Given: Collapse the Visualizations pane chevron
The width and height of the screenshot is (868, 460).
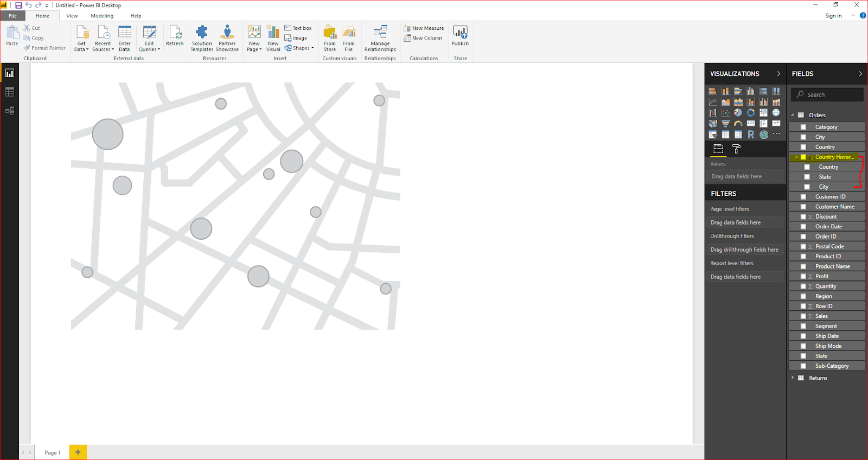Looking at the screenshot, I should [778, 74].
